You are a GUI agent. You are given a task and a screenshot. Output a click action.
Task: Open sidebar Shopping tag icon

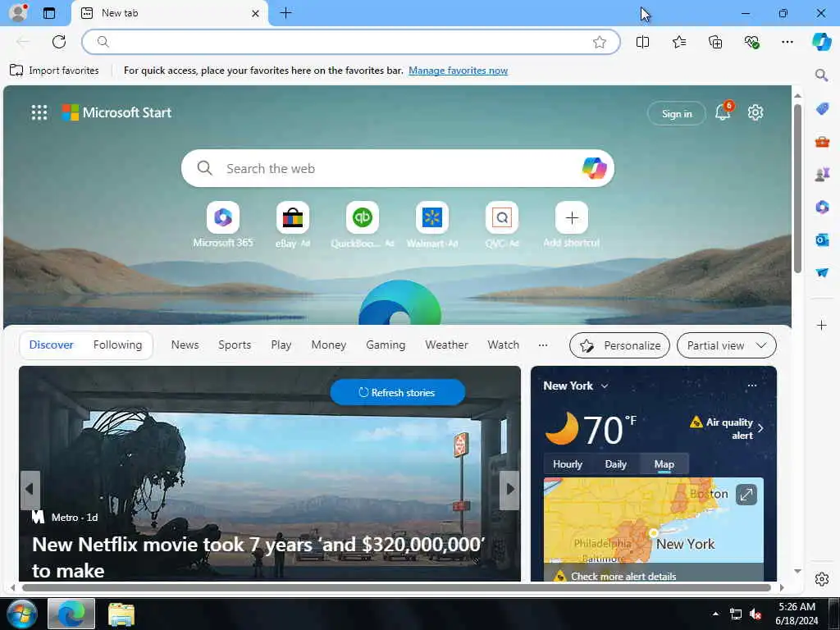point(822,109)
